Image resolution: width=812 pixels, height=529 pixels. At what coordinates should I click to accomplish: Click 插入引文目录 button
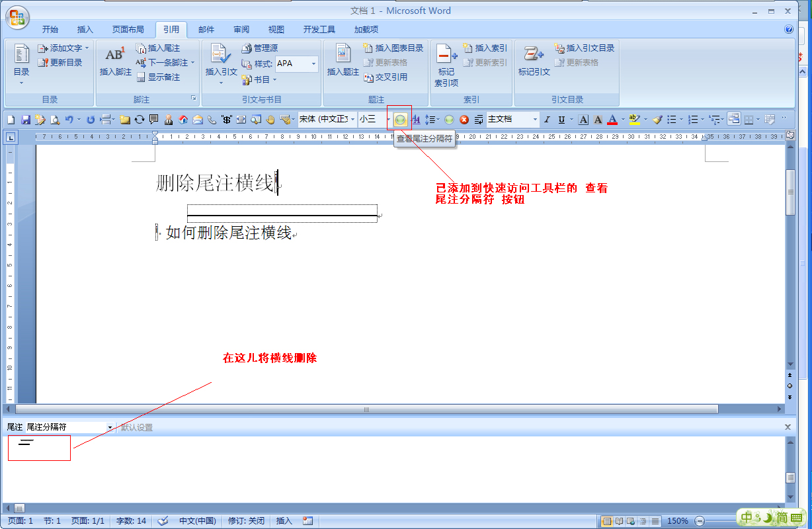tap(585, 48)
